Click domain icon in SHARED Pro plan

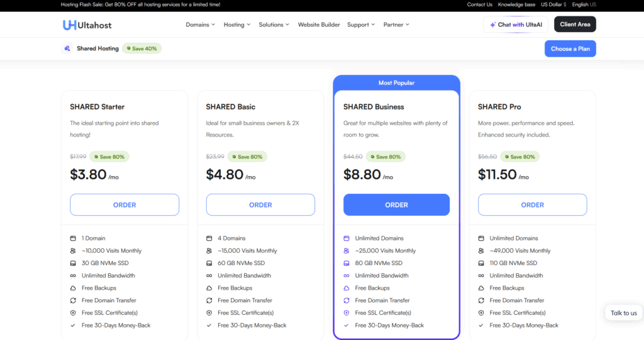[x=481, y=239]
